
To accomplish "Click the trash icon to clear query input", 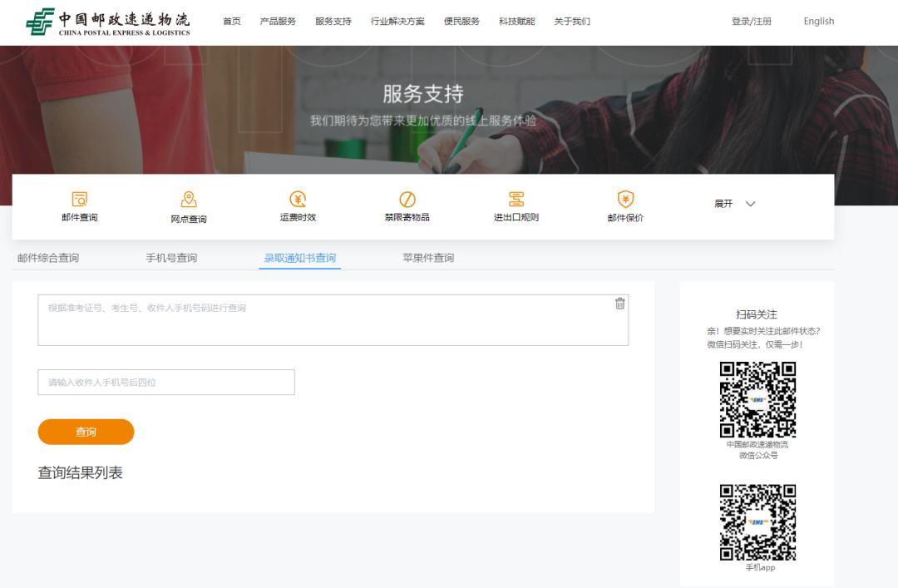I will click(x=619, y=304).
